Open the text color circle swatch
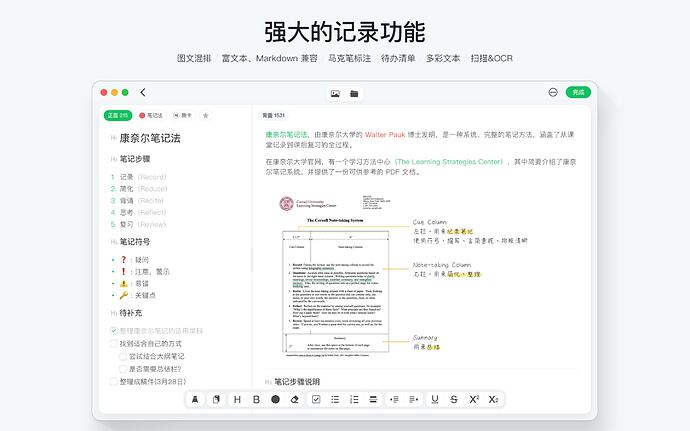 tap(275, 399)
